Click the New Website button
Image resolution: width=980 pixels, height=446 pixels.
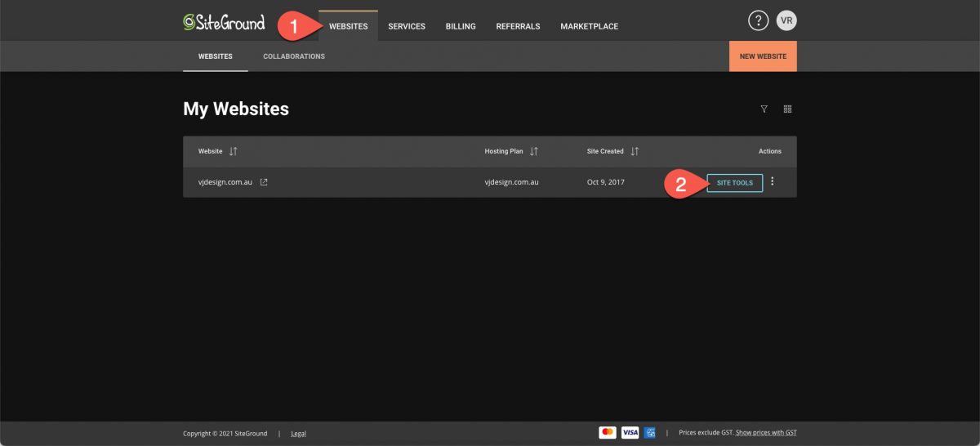763,56
